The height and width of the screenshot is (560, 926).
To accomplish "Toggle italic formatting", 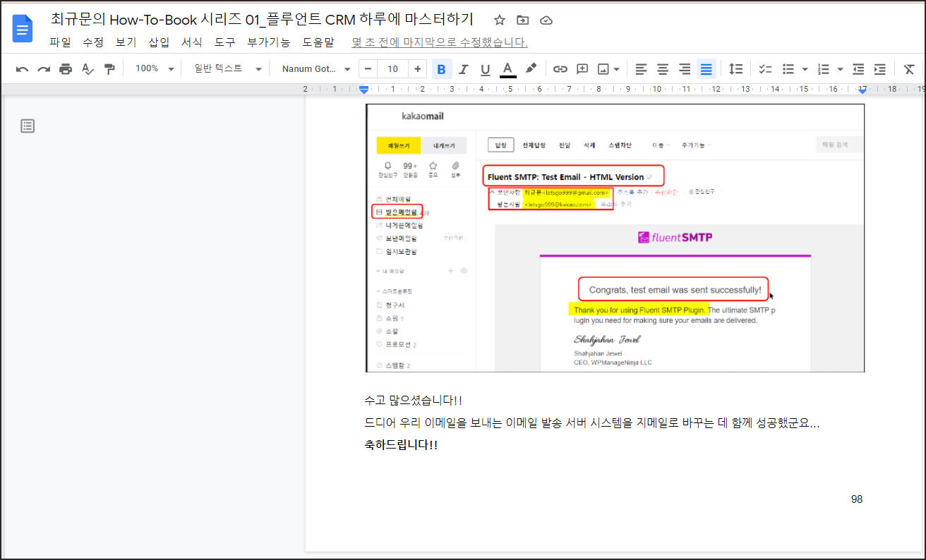I will [x=464, y=69].
